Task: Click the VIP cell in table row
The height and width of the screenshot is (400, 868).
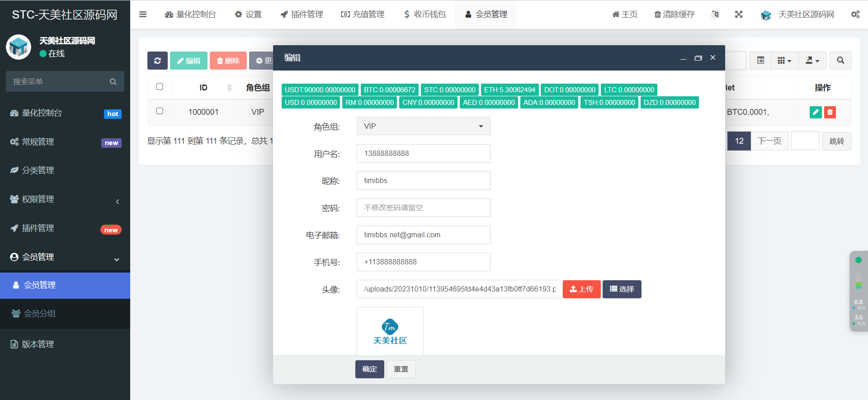Action: (258, 112)
